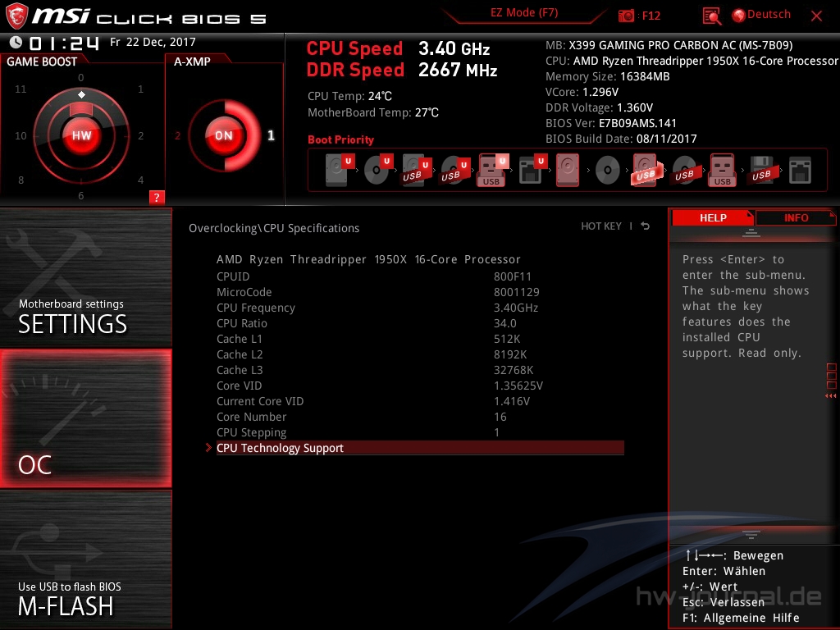Click stage 0 on the Game Boost dial
The width and height of the screenshot is (840, 630).
pyautogui.click(x=81, y=78)
